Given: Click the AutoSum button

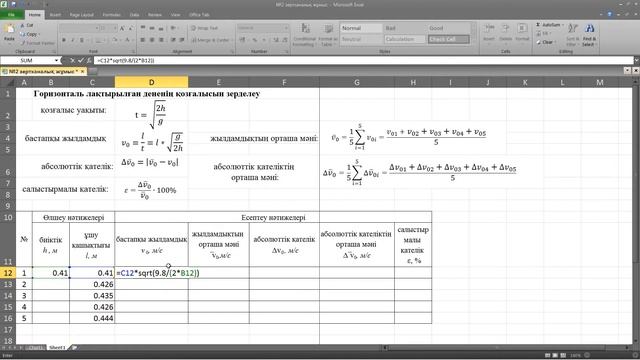Looking at the screenshot, I should click(x=549, y=25).
